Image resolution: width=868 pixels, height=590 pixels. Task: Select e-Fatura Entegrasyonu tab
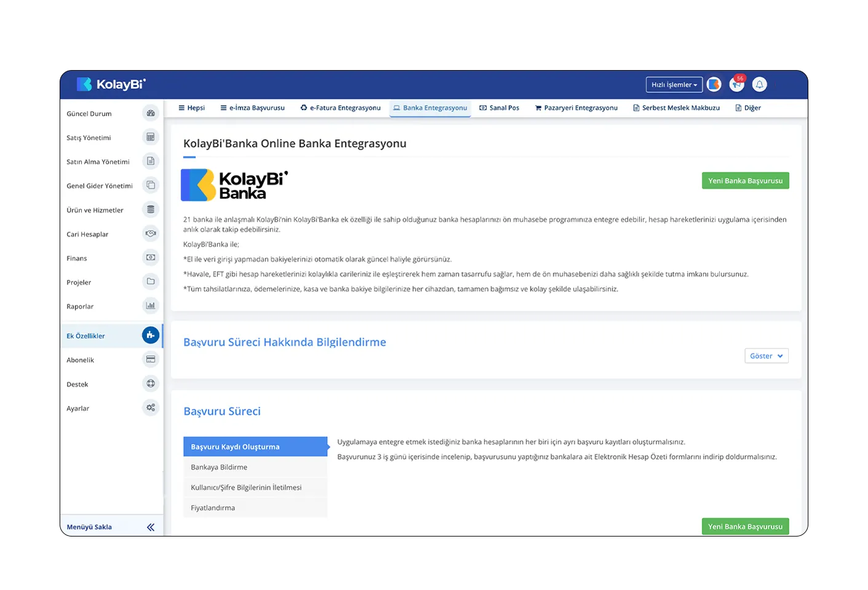point(341,108)
